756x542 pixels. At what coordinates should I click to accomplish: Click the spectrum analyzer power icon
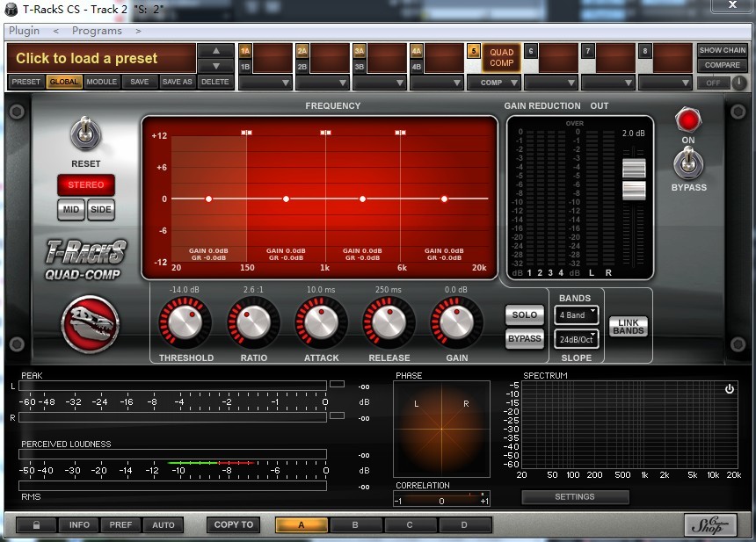point(730,389)
